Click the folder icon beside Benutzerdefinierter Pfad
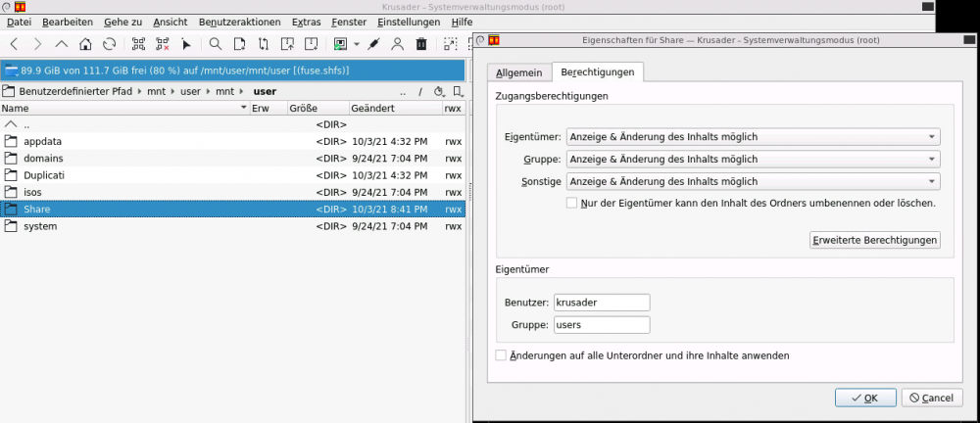Viewport: 980px width, 423px height. pyautogui.click(x=8, y=91)
